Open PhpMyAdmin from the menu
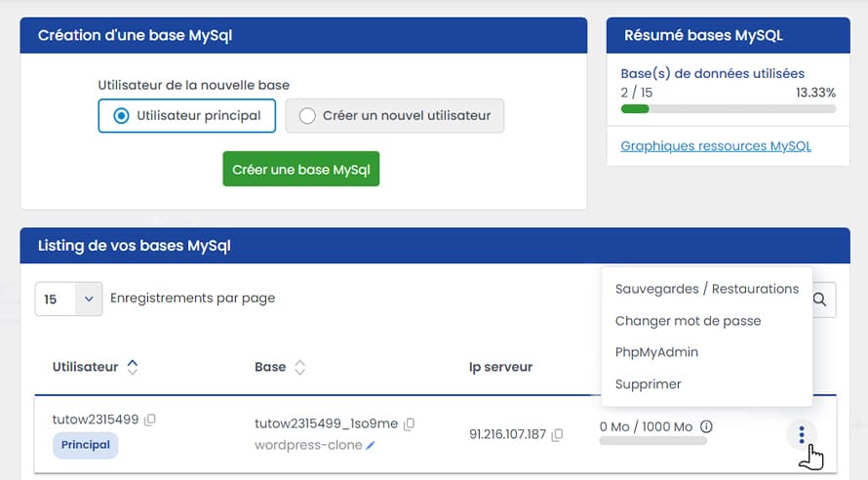Viewport: 868px width, 480px height. tap(656, 352)
